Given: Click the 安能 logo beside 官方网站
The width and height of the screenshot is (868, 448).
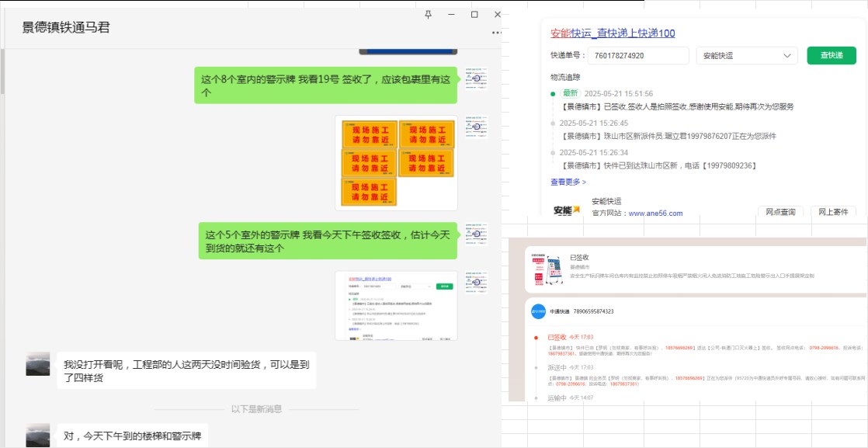Looking at the screenshot, I should 566,210.
